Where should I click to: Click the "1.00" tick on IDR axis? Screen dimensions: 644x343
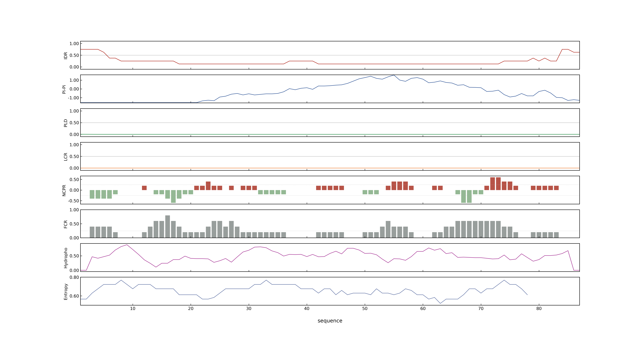click(x=74, y=44)
